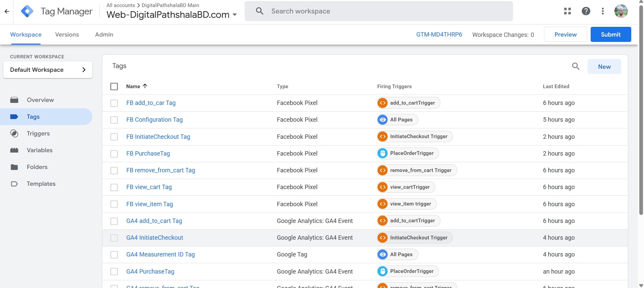Screen dimensions: 644x288
Task: Click the Triggers sidebar icon
Action: (x=14, y=133)
